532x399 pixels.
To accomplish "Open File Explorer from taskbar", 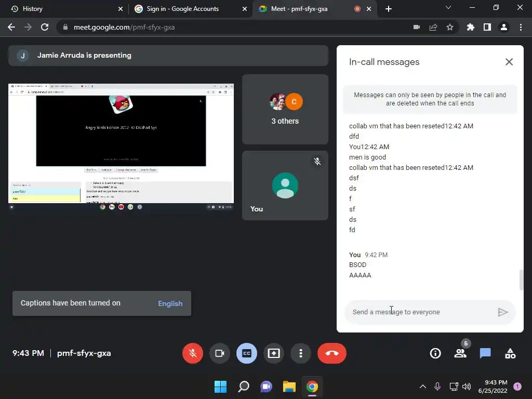I will pos(289,387).
